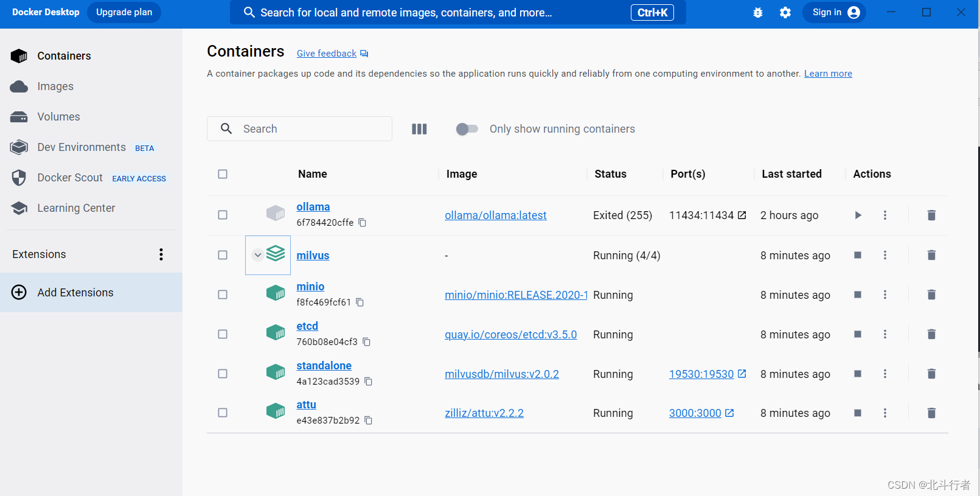Delete the milvus stack with trash icon
The image size is (980, 496).
pyautogui.click(x=931, y=255)
